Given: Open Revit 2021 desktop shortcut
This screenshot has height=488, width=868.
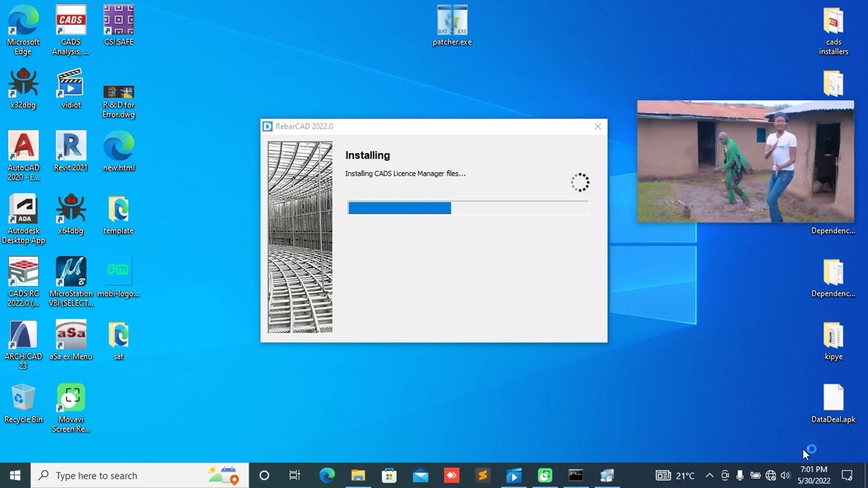Looking at the screenshot, I should (x=71, y=151).
